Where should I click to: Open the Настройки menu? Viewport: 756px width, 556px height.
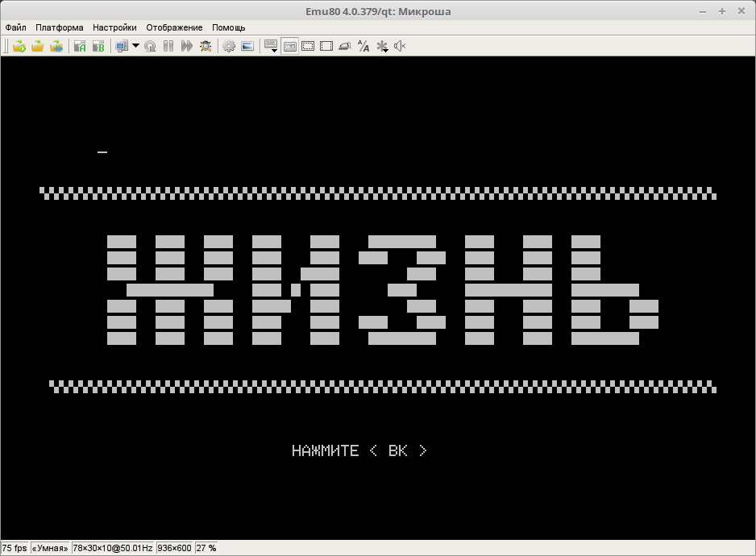pos(114,27)
